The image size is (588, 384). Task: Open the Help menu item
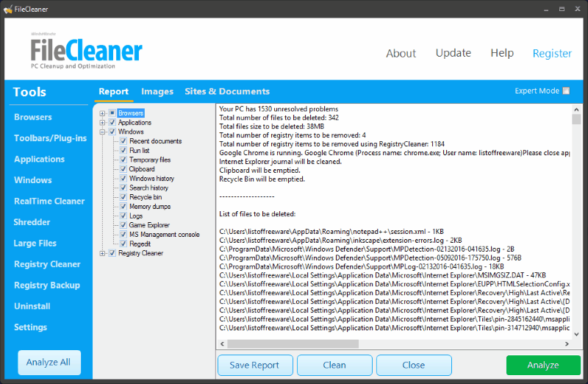coord(502,53)
